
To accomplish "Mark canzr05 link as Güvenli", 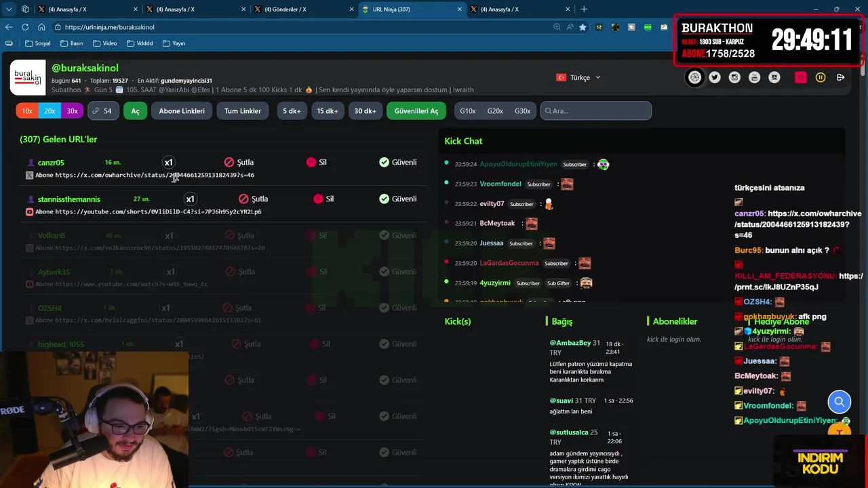I will click(x=397, y=162).
